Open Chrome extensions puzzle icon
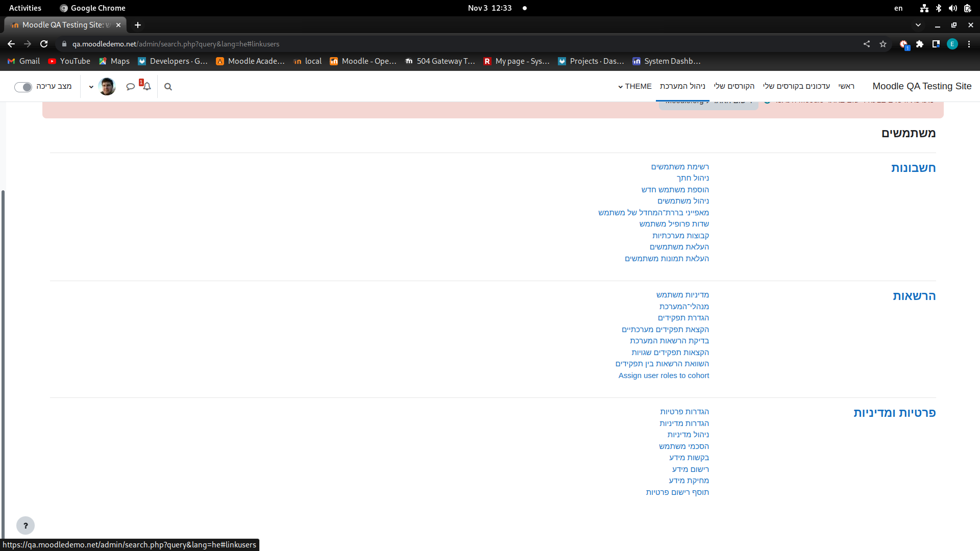The width and height of the screenshot is (980, 551). (x=920, y=44)
